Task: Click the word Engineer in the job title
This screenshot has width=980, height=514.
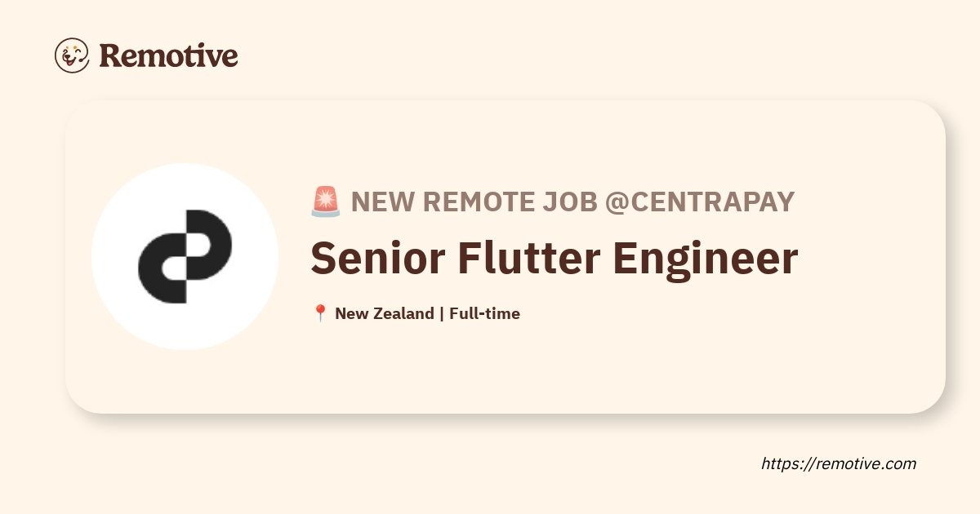Action: pyautogui.click(x=705, y=261)
